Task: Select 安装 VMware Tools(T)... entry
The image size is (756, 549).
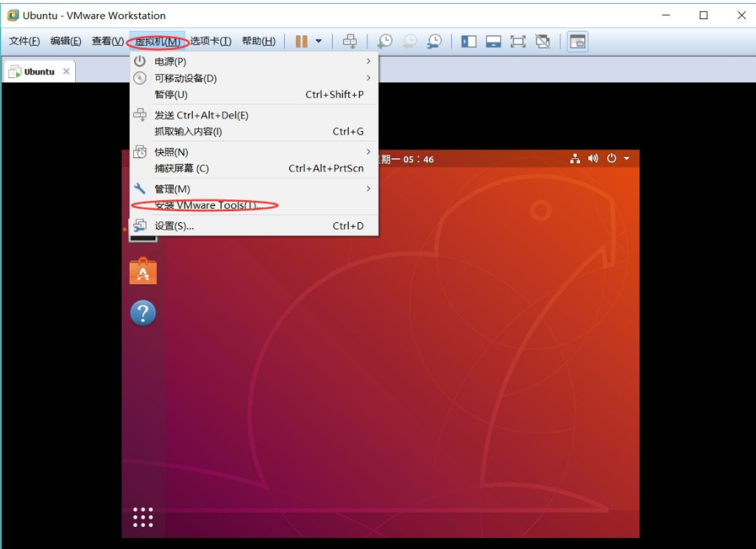Action: 254,205
